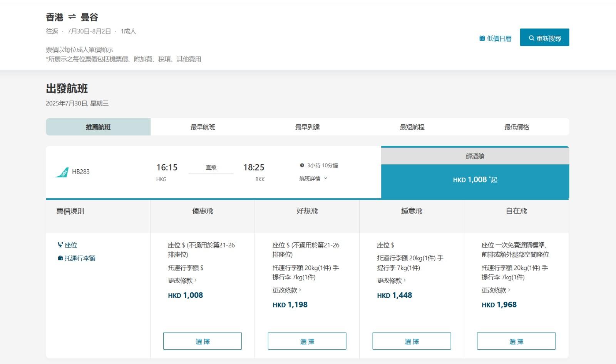Screen dimensions: 616x364
Task: Click the checked baggage suitcase icon
Action: pos(60,258)
